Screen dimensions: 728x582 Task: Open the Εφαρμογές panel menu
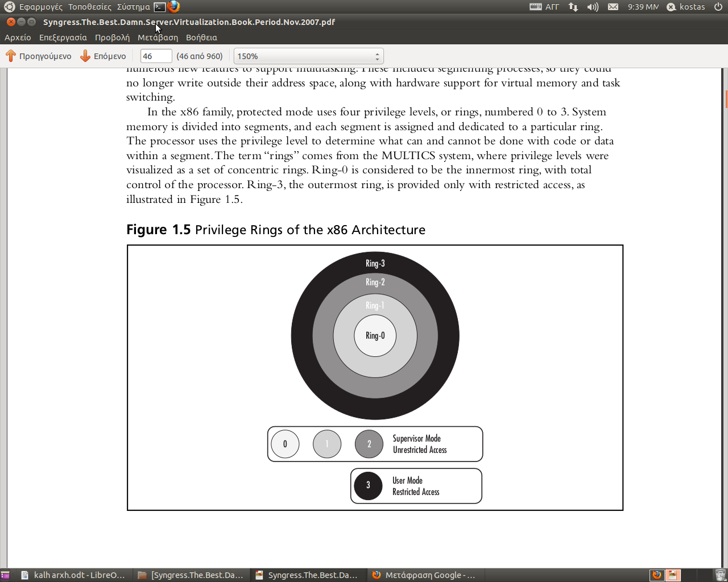tap(41, 7)
